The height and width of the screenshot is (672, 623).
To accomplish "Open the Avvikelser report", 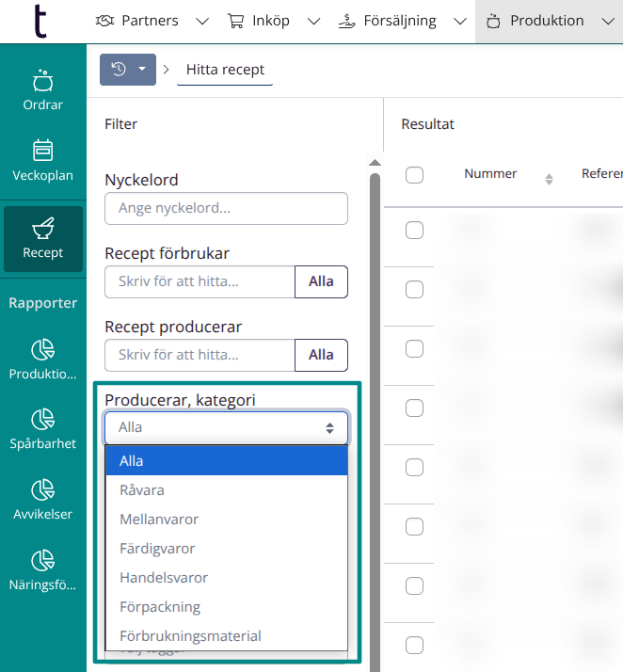I will click(x=42, y=501).
